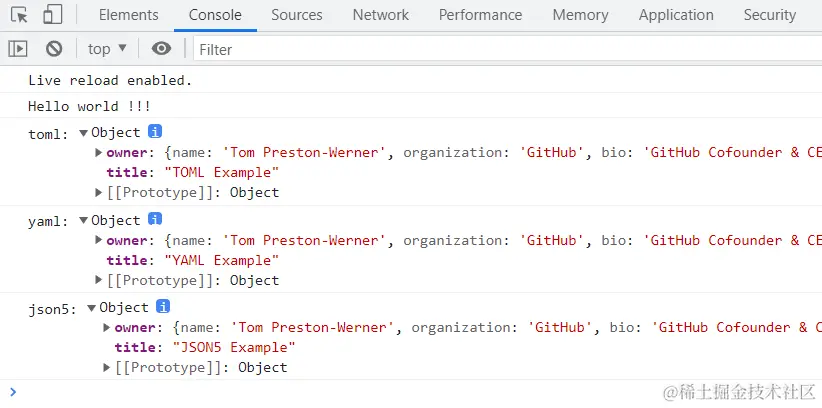
Task: Expand the owner property under toml
Action: pos(99,152)
